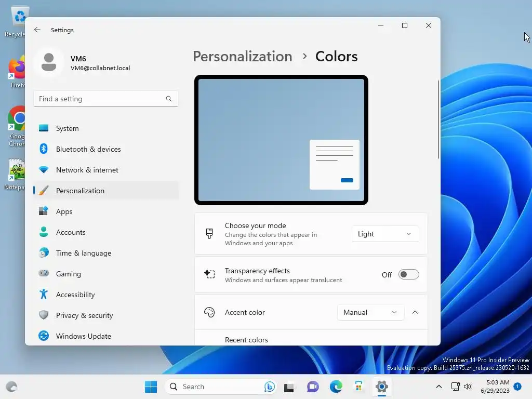532x399 pixels.
Task: Minimize the Settings window
Action: point(381,25)
